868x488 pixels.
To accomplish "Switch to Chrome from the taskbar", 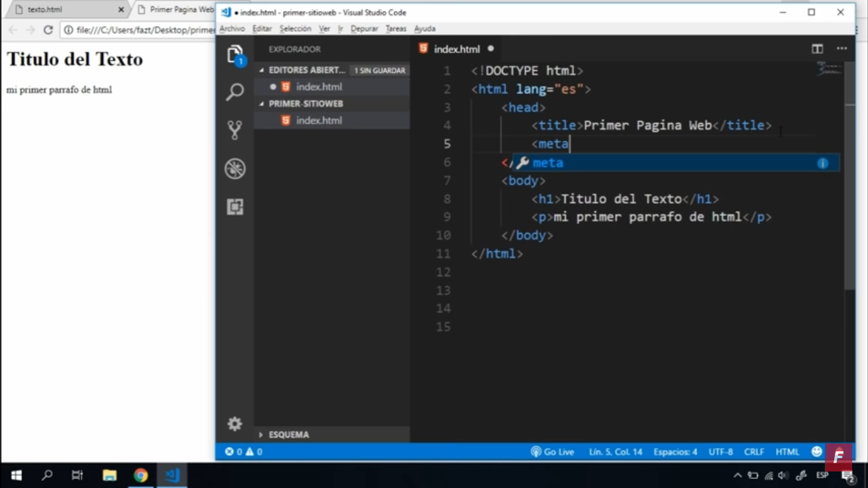I will [x=140, y=475].
